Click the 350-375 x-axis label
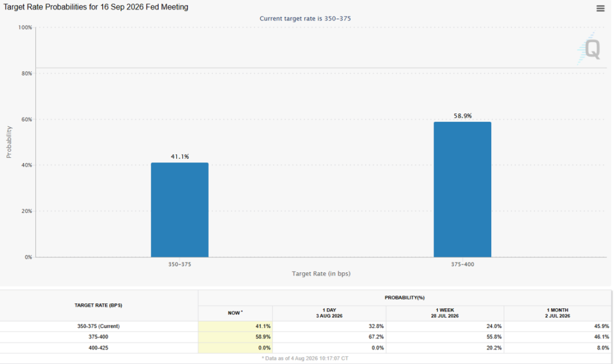The height and width of the screenshot is (364, 614). (180, 264)
